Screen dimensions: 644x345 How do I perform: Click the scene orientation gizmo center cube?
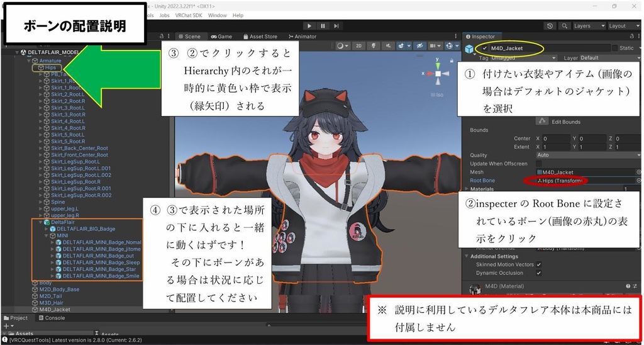(438, 74)
